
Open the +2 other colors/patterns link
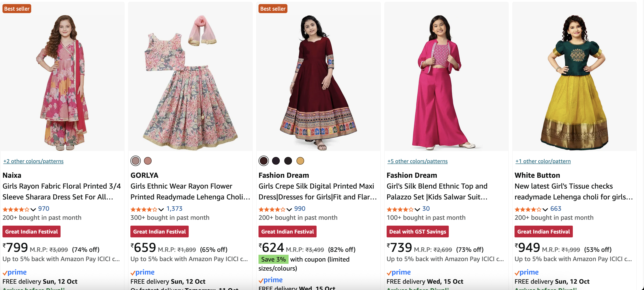[x=33, y=161]
